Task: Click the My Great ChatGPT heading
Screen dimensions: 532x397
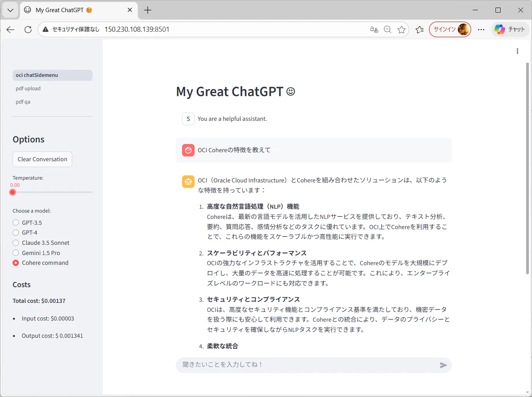Action: (235, 91)
